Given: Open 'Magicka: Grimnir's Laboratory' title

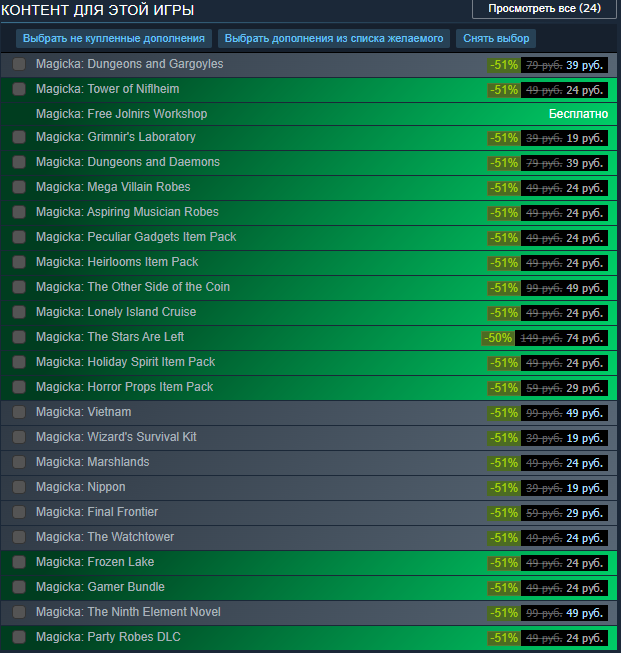Looking at the screenshot, I should (116, 137).
